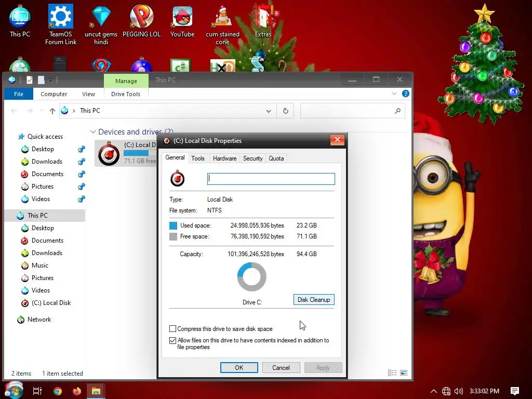Click the Back navigation arrow
Image resolution: width=532 pixels, height=399 pixels.
click(x=14, y=111)
